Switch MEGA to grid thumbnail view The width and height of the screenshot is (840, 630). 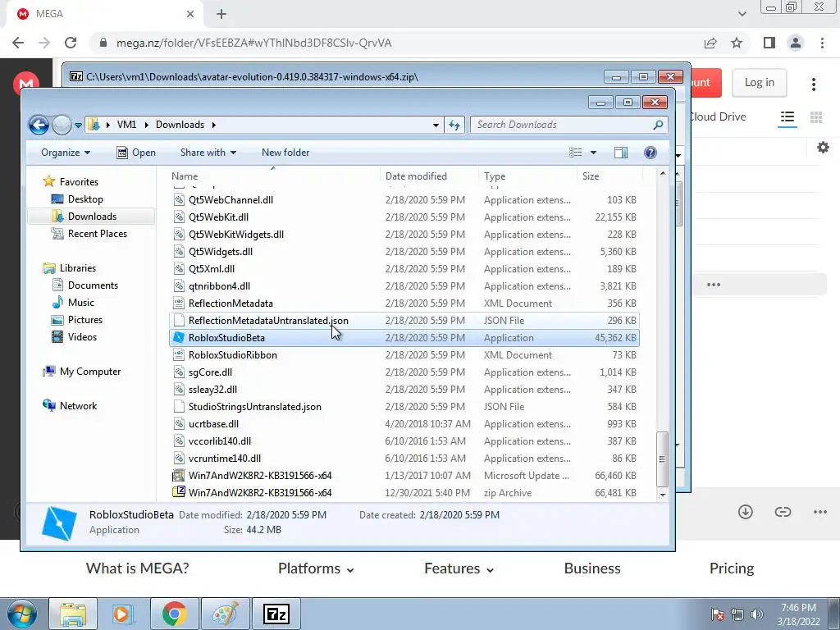click(x=816, y=117)
